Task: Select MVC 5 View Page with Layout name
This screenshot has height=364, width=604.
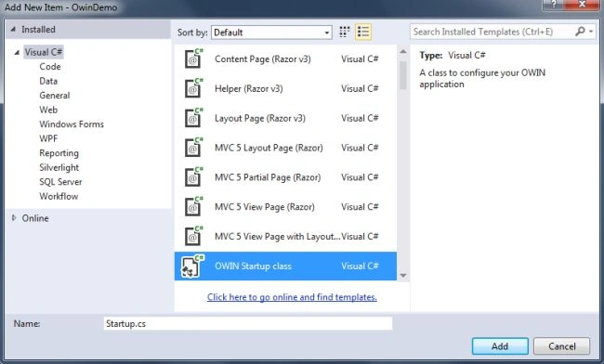Action: coord(277,236)
